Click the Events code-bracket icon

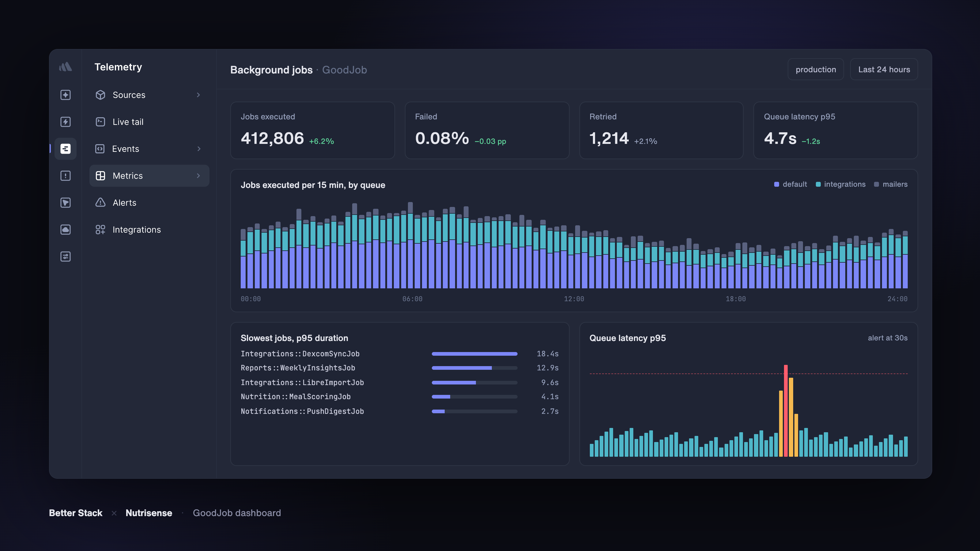(100, 149)
